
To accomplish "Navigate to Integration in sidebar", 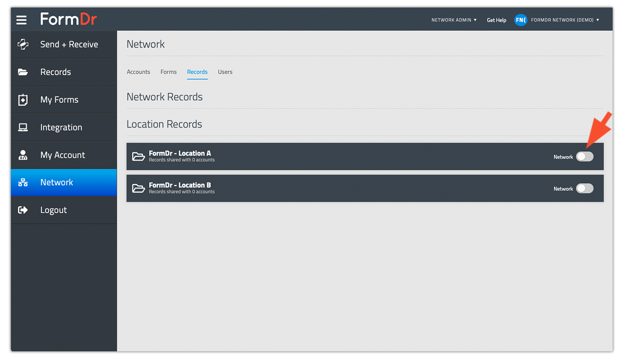I will click(x=64, y=127).
